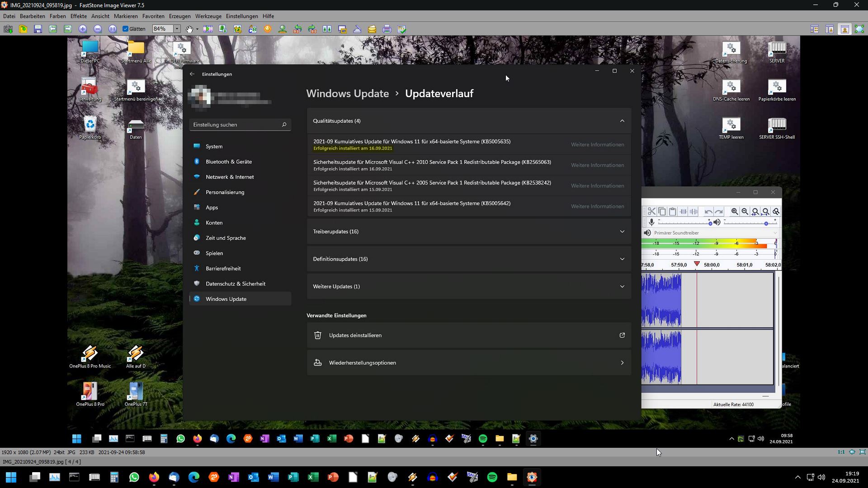Image resolution: width=868 pixels, height=488 pixels.
Task: Open FastStone settings toolbar icon
Action: point(402,29)
